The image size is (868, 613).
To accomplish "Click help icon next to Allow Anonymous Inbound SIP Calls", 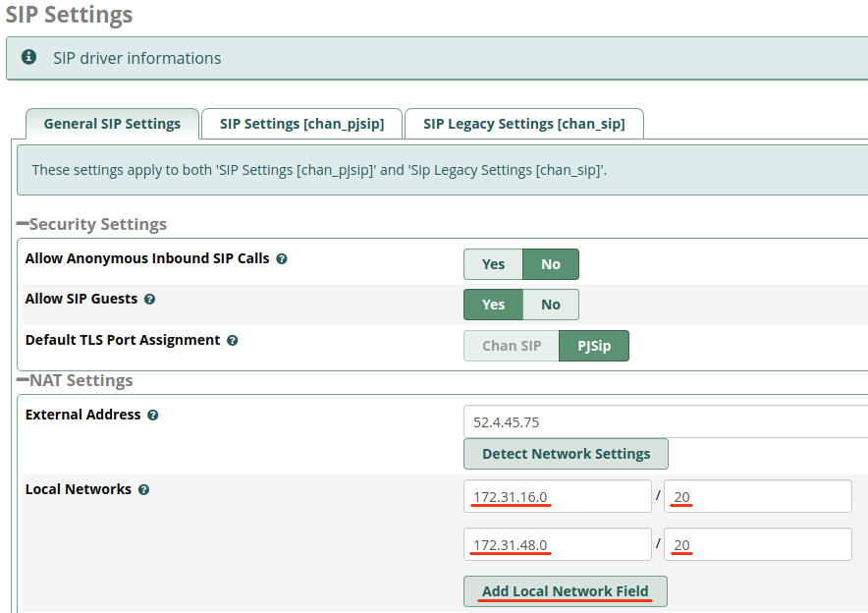I will [x=282, y=259].
